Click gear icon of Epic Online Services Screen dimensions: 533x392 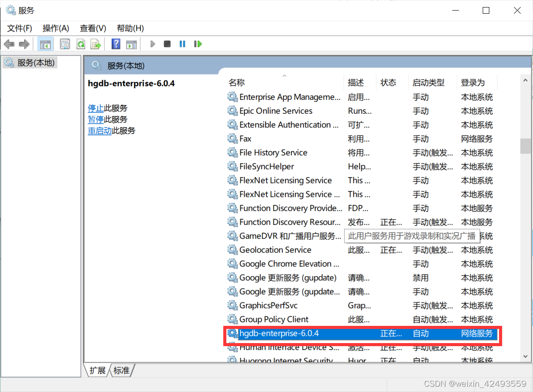coord(233,111)
